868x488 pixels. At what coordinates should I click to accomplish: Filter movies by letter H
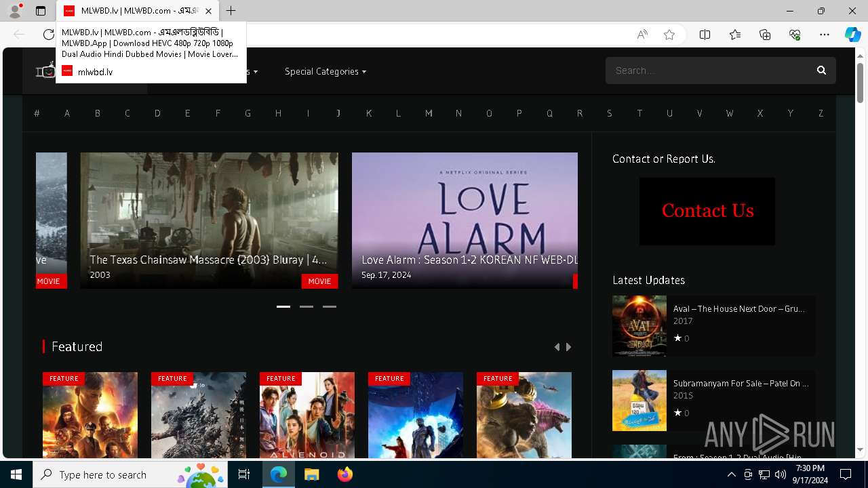coord(278,113)
